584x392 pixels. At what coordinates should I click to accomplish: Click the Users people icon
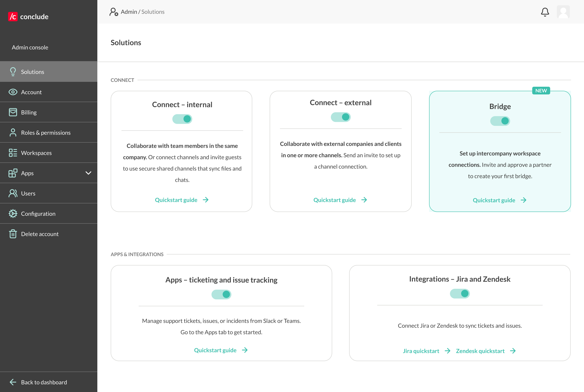13,193
